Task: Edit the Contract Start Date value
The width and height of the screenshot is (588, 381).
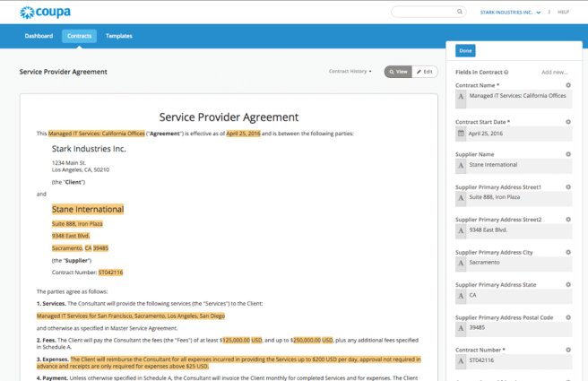Action: point(519,134)
